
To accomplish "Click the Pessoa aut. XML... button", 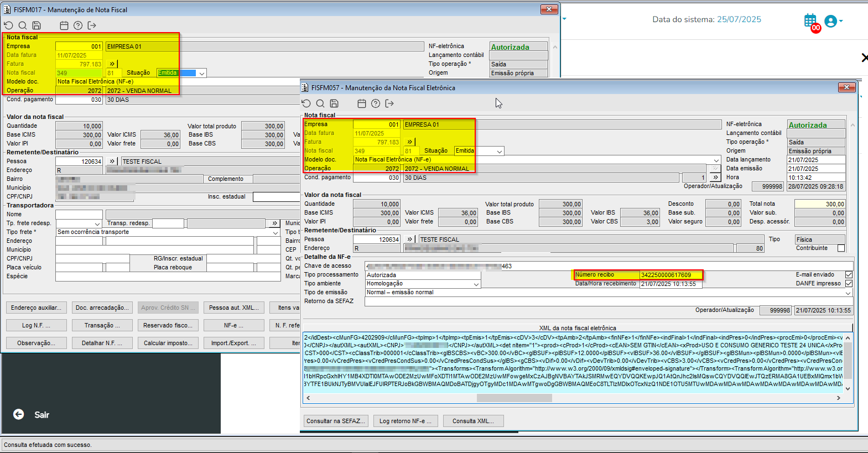I will click(233, 308).
